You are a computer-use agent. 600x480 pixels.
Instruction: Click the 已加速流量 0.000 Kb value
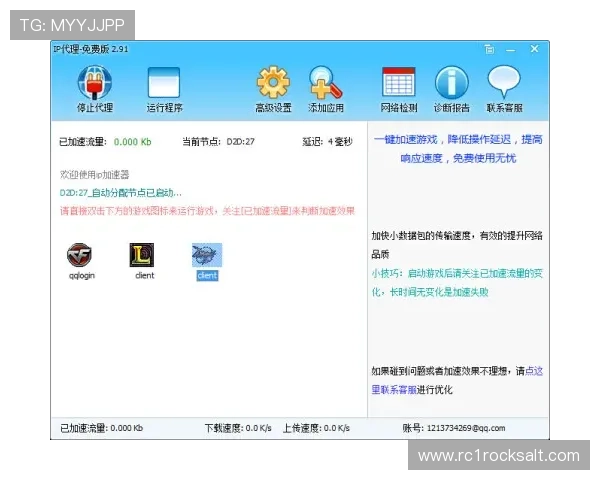(132, 142)
